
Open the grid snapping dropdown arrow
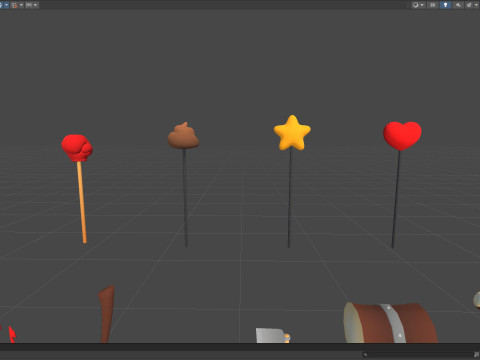21,5
